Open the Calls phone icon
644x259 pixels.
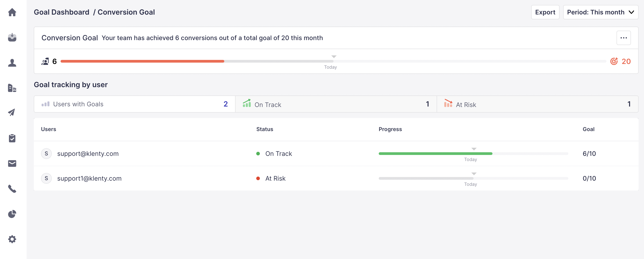[12, 189]
